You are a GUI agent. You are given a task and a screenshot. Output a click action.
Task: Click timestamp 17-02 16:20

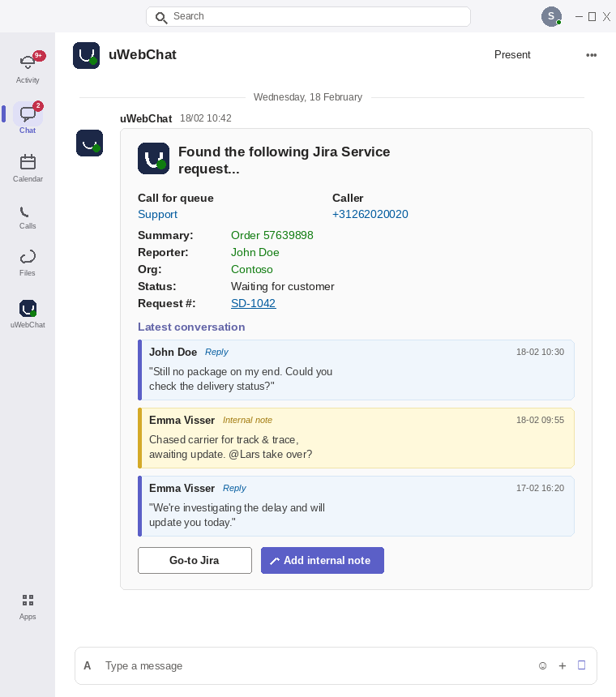point(540,488)
